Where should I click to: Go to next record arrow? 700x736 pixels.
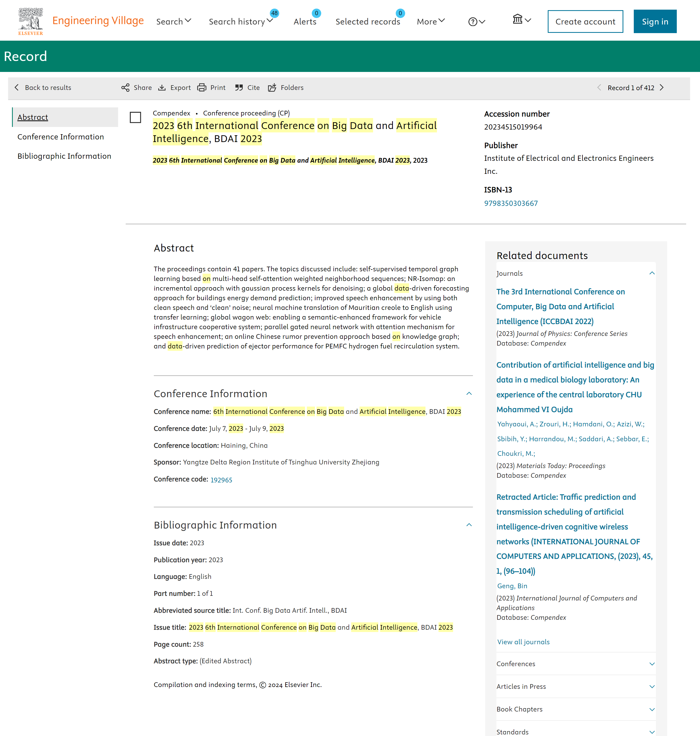click(662, 88)
